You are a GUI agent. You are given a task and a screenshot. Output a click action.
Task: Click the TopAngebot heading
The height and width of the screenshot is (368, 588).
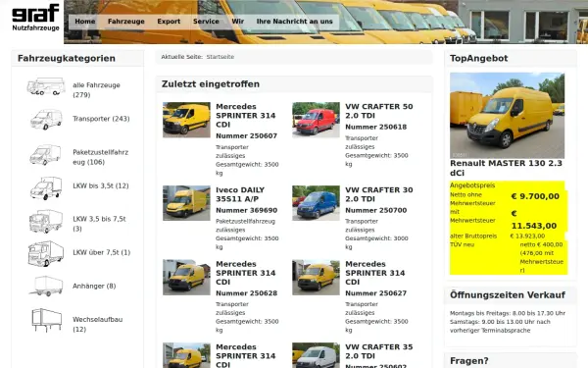tap(478, 58)
